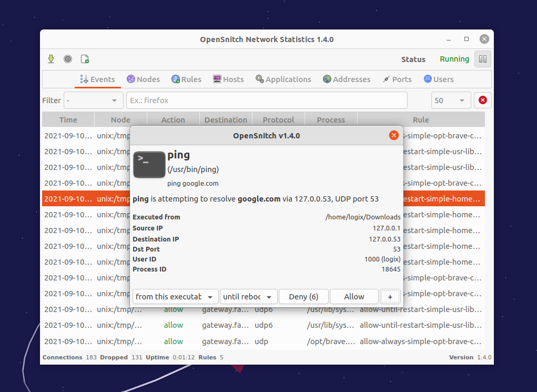The width and height of the screenshot is (537, 392).
Task: Open the 'until reboot' duration dropdown
Action: pyautogui.click(x=248, y=296)
